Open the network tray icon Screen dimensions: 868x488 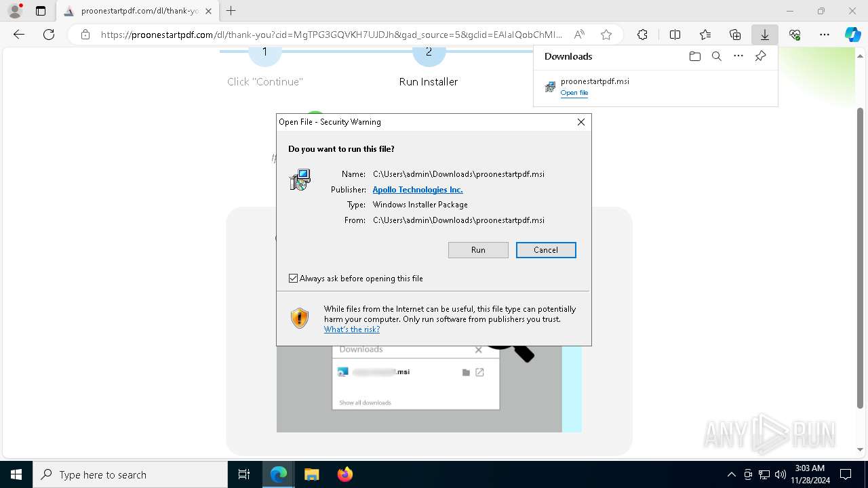764,474
